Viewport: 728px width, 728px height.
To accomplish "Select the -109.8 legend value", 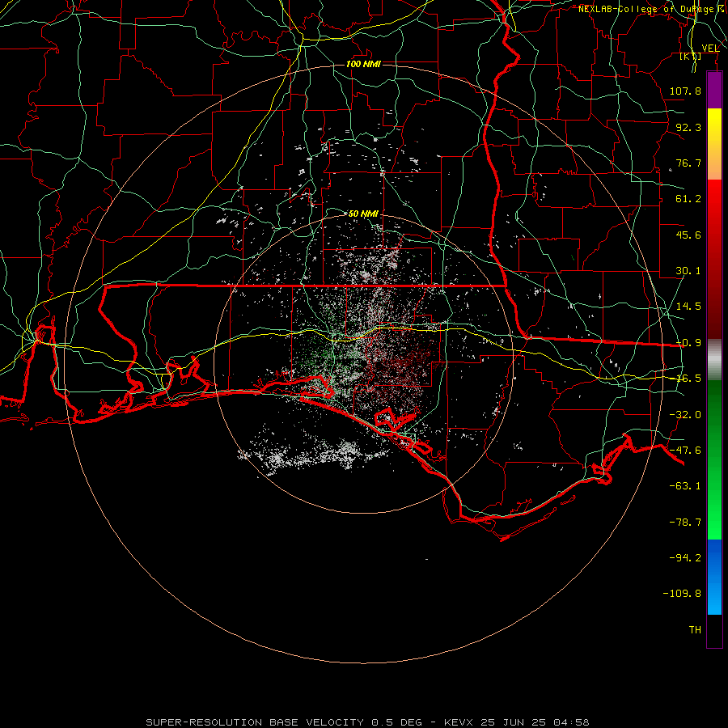I will 682,594.
